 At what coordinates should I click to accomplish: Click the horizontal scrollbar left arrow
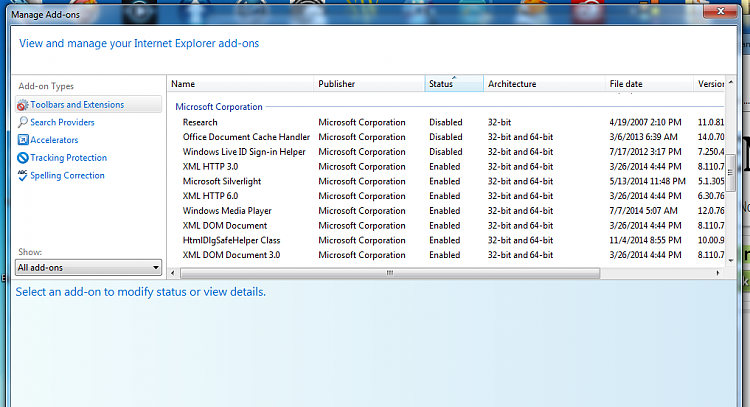pyautogui.click(x=173, y=273)
